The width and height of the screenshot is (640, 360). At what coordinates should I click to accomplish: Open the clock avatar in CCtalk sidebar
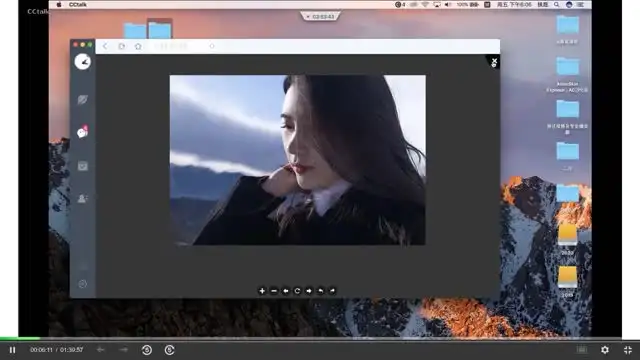pos(82,62)
